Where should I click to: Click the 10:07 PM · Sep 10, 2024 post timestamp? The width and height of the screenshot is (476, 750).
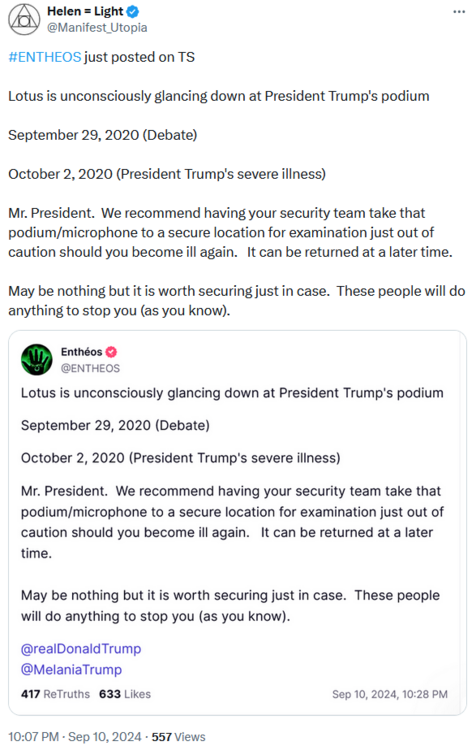click(x=75, y=737)
